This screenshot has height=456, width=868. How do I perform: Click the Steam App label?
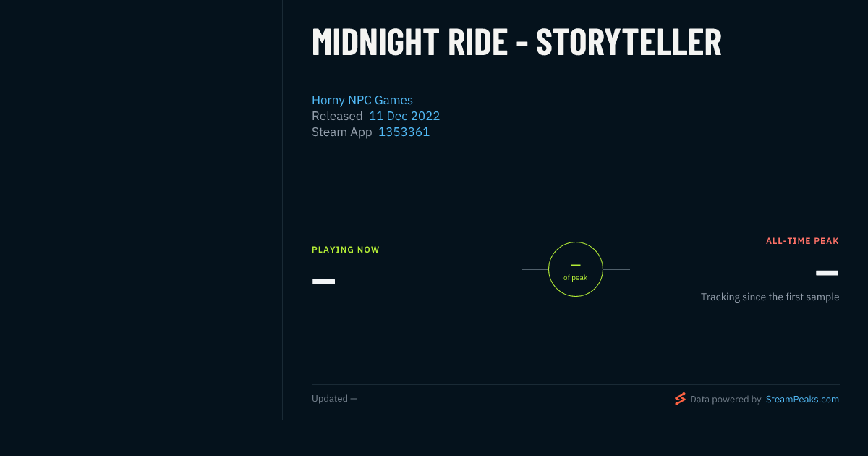(342, 132)
